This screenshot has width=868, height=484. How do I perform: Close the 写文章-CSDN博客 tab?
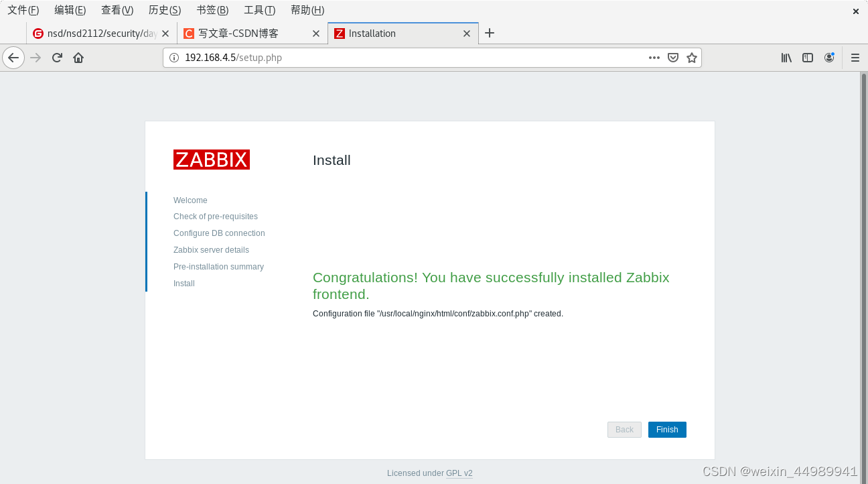(316, 34)
